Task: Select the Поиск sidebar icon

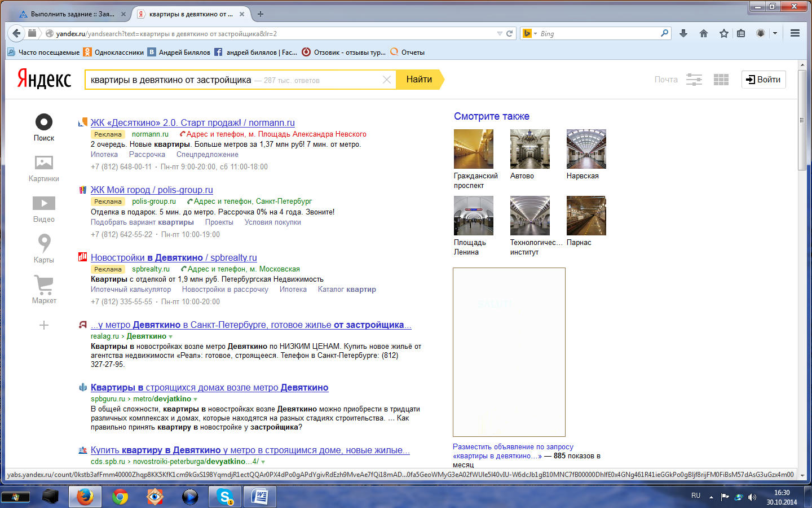Action: 43,122
